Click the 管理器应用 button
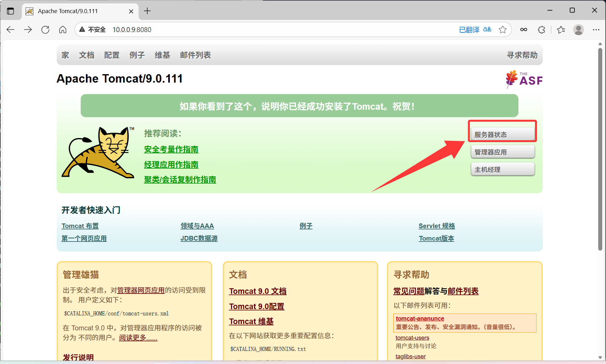The width and height of the screenshot is (606, 364). [x=503, y=152]
